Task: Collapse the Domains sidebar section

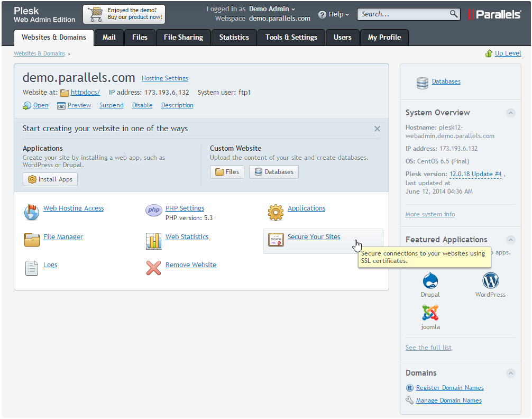Action: click(x=510, y=373)
